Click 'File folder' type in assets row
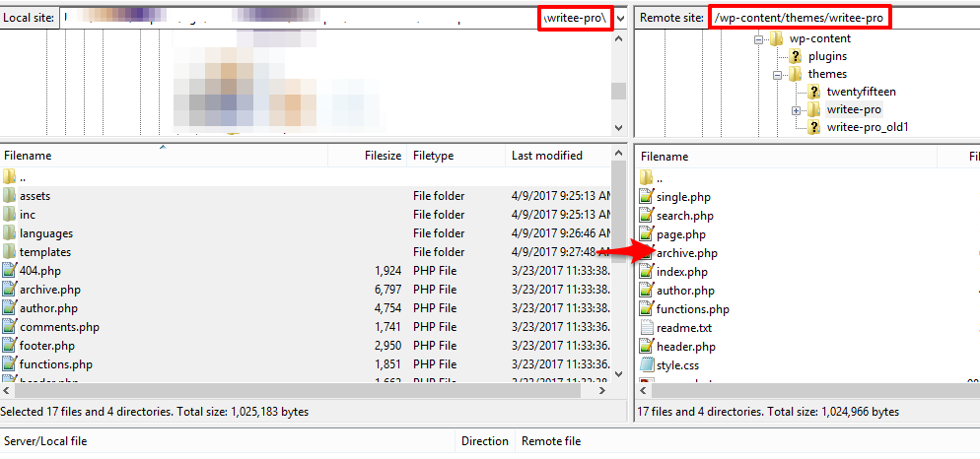Viewport: 980px width, 459px height. coord(439,196)
